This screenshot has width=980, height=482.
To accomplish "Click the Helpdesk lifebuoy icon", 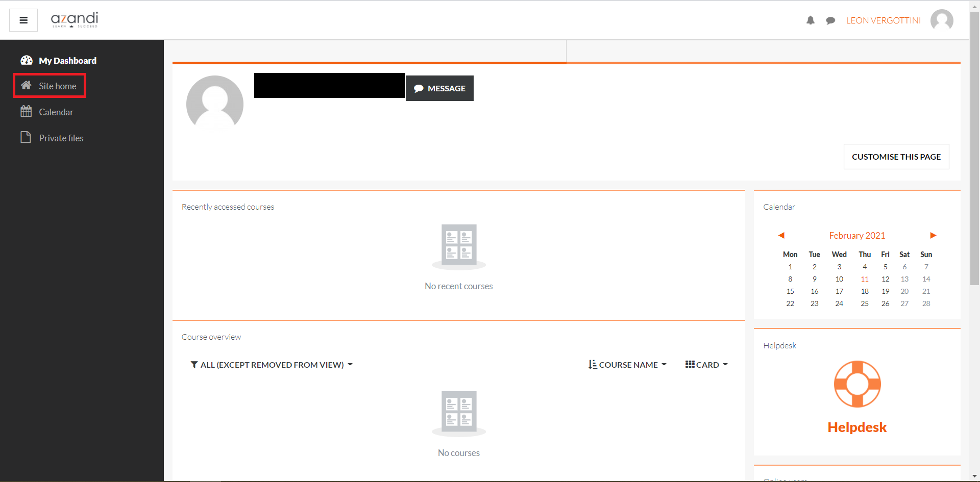I will [x=857, y=384].
